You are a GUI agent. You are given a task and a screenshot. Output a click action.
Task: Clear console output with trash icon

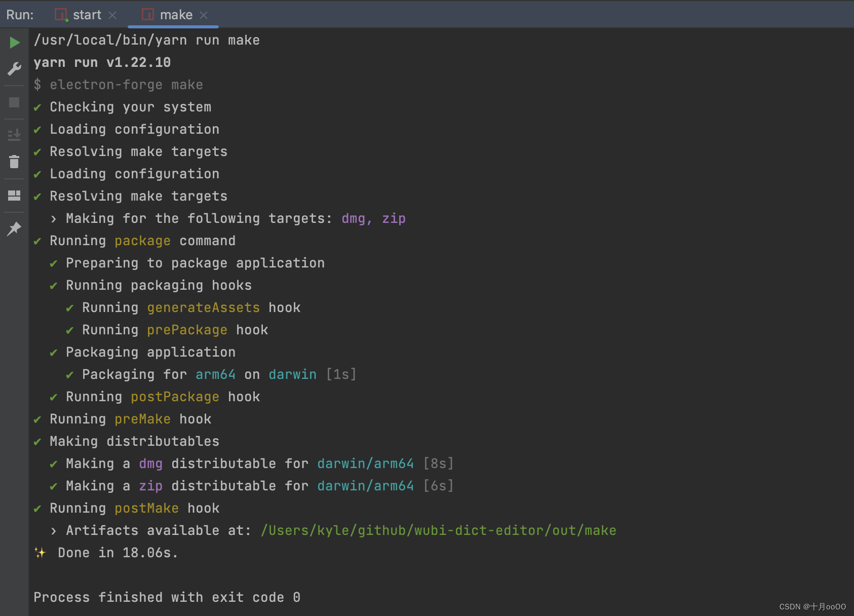pos(14,162)
